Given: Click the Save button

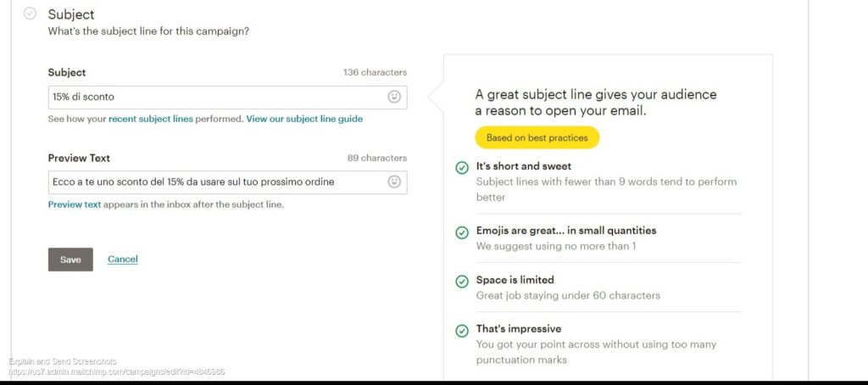Looking at the screenshot, I should 70,259.
